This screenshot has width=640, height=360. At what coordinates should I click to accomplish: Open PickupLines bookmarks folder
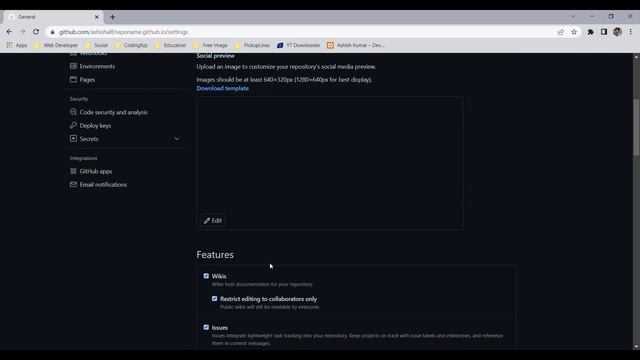click(x=253, y=45)
